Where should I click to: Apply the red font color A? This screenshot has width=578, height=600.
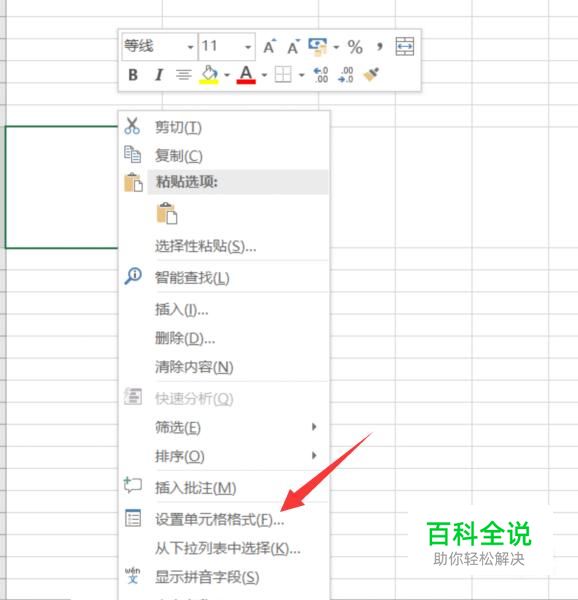246,75
